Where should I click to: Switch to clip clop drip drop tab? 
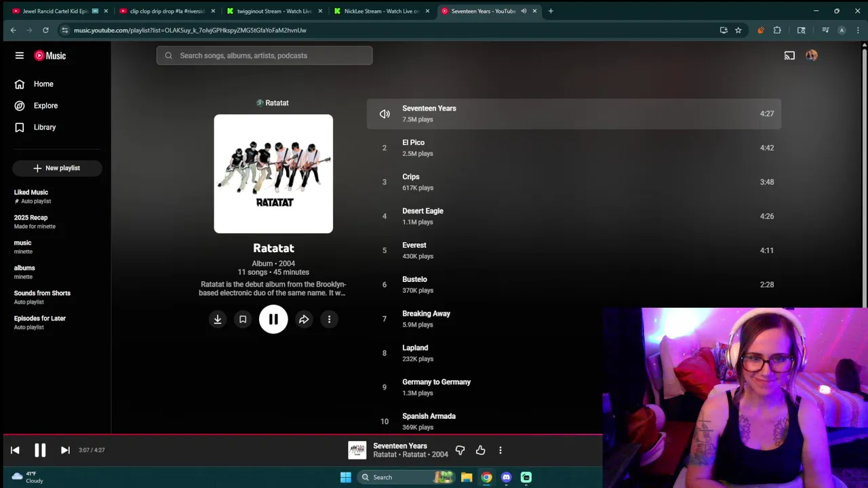coord(167,11)
